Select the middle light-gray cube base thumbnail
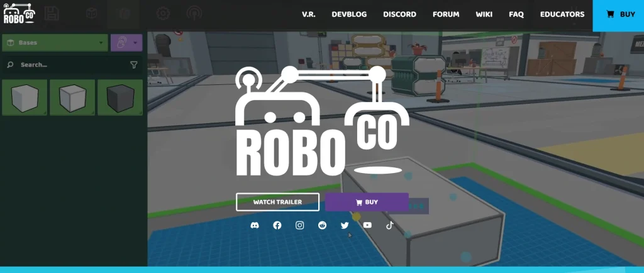This screenshot has height=273, width=644. (72, 97)
